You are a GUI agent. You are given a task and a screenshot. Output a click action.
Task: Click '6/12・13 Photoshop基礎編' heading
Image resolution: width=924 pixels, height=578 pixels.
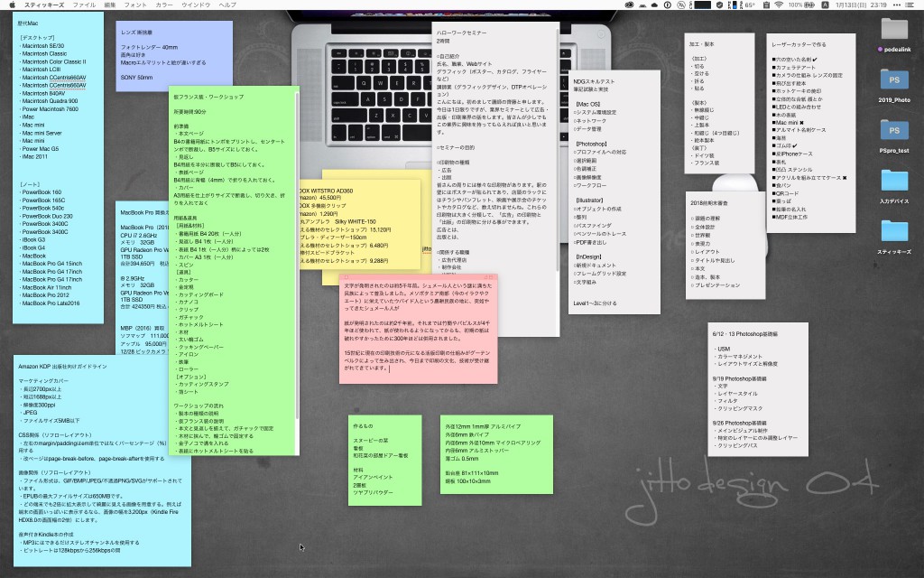pyautogui.click(x=744, y=334)
